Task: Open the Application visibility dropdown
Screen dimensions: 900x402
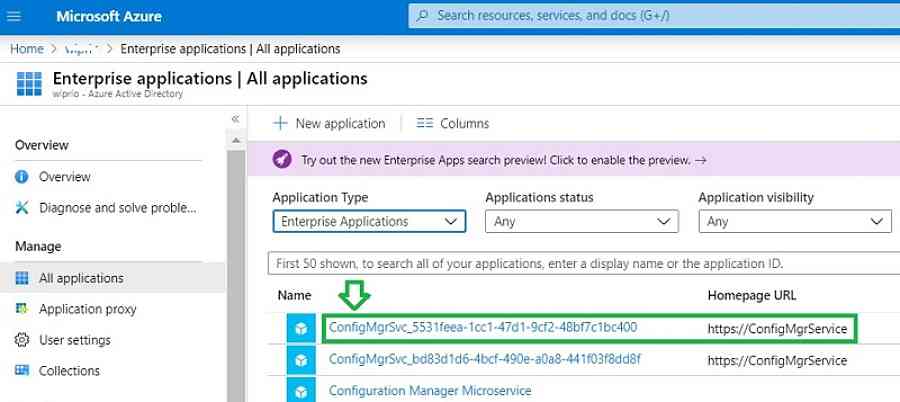Action: pyautogui.click(x=795, y=222)
